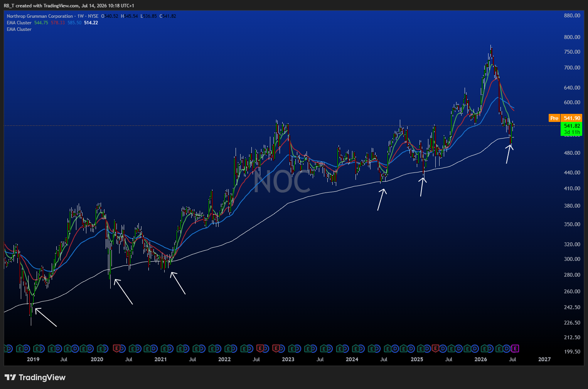Click the red earnings marker just after Jul 2022
The width and height of the screenshot is (588, 389).
click(x=260, y=349)
